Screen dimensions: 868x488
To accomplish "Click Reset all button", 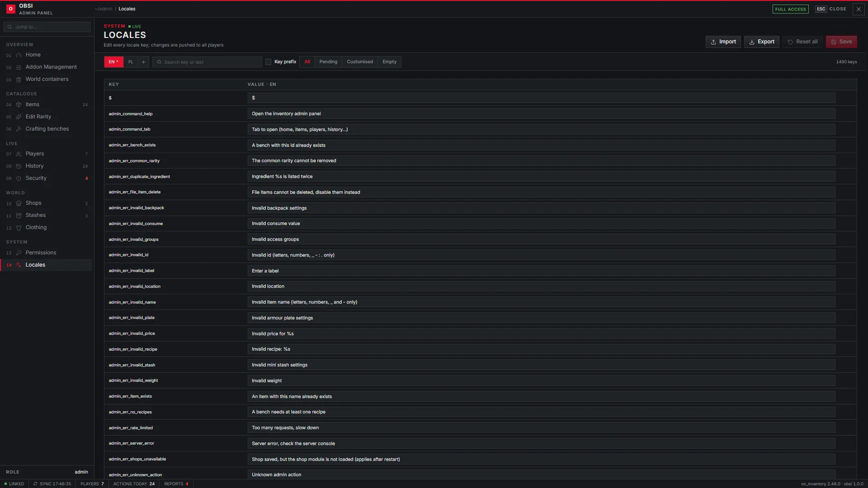I will [802, 42].
